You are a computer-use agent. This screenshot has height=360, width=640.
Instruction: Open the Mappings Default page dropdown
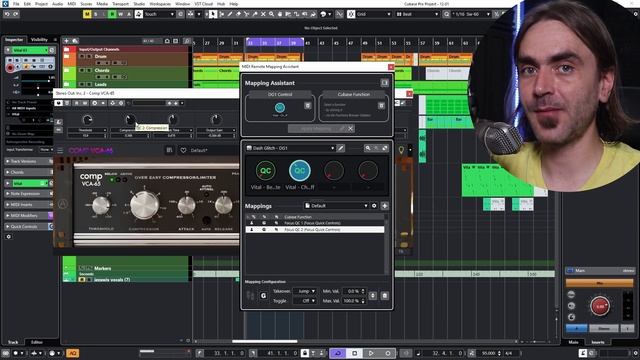pos(336,206)
